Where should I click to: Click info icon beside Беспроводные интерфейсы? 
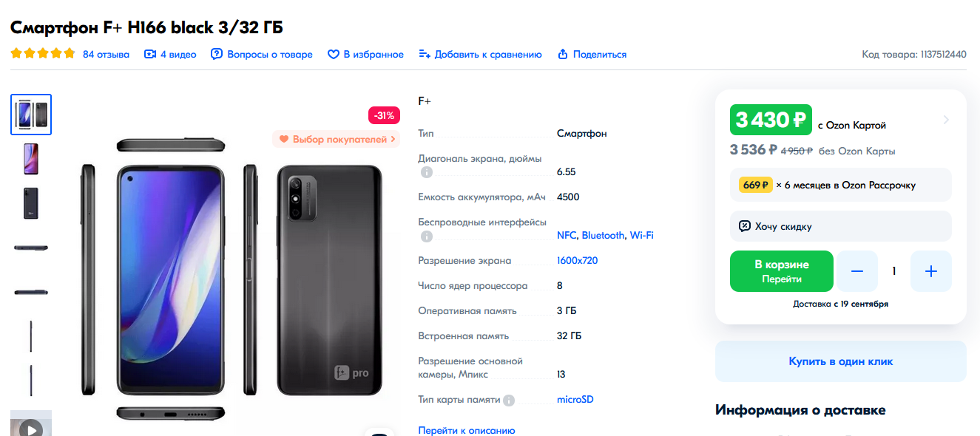(427, 236)
